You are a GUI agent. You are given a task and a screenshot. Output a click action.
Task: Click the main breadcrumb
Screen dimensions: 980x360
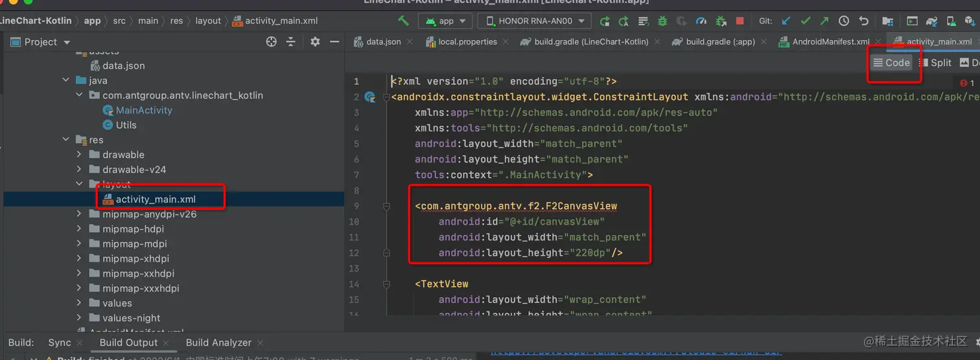pyautogui.click(x=148, y=21)
